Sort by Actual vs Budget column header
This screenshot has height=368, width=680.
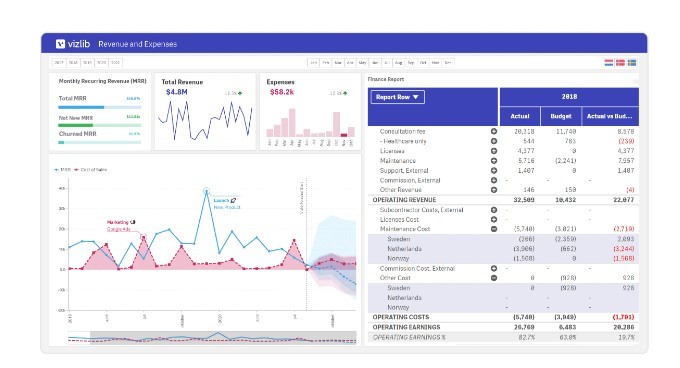click(610, 116)
